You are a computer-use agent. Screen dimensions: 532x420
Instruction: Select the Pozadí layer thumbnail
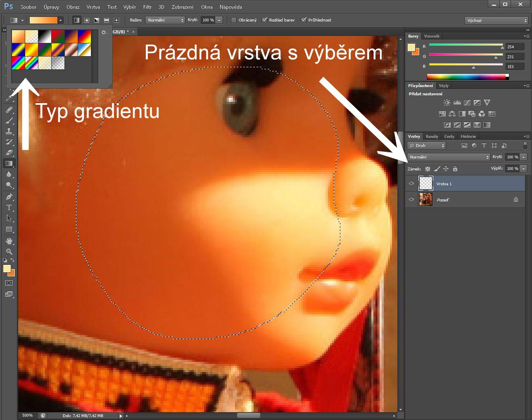coord(425,200)
